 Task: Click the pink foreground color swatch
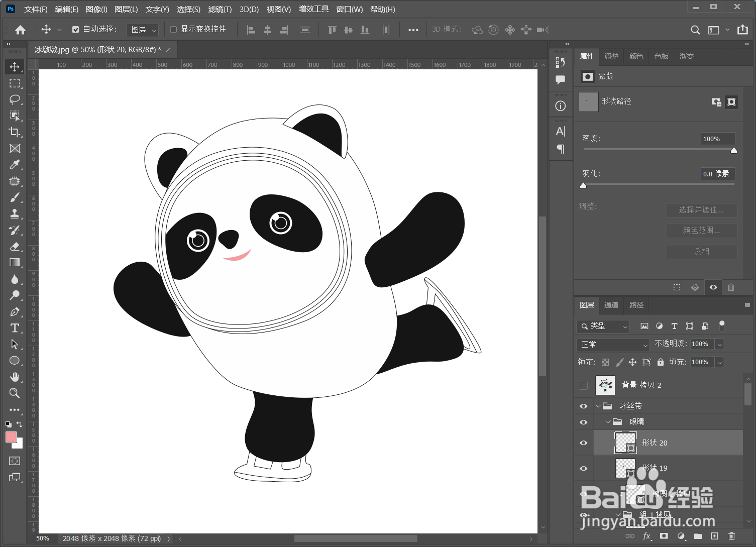click(x=11, y=437)
